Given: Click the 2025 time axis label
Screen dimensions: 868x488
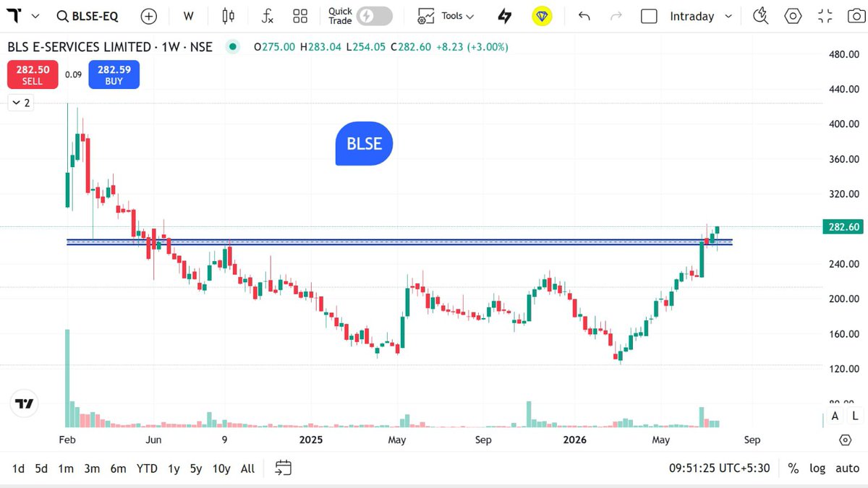Looking at the screenshot, I should point(310,440).
